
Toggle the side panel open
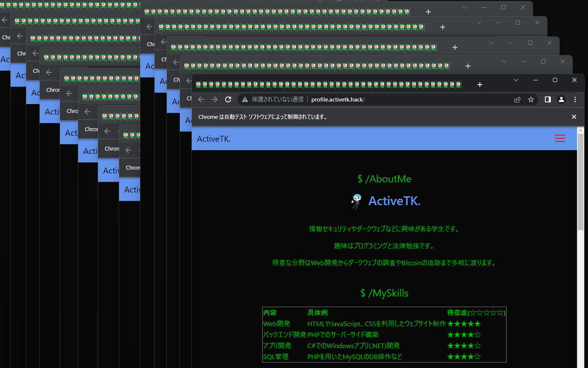click(547, 99)
